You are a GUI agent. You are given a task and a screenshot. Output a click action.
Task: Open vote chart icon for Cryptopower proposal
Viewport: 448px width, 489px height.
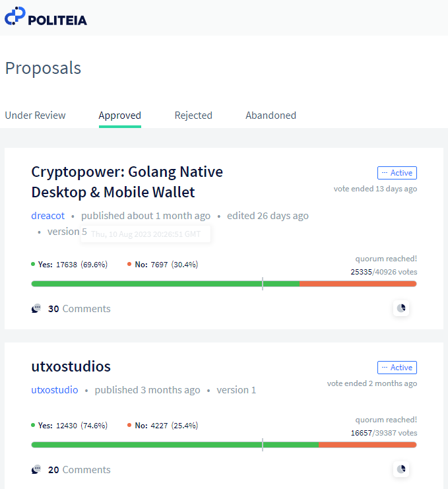pyautogui.click(x=401, y=308)
